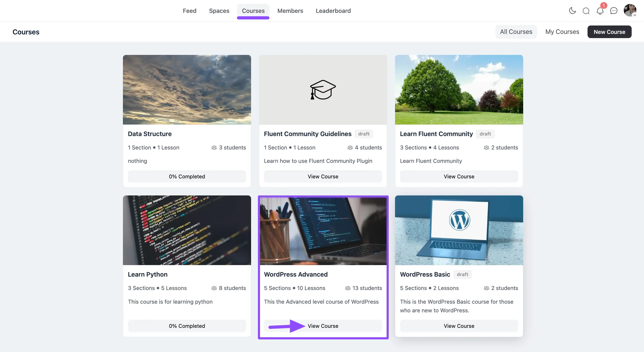
Task: Click Learn Python 0% Completed button
Action: 187,326
